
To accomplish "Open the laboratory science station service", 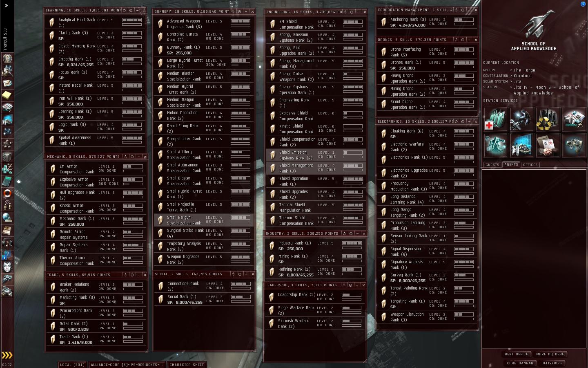I will click(521, 146).
